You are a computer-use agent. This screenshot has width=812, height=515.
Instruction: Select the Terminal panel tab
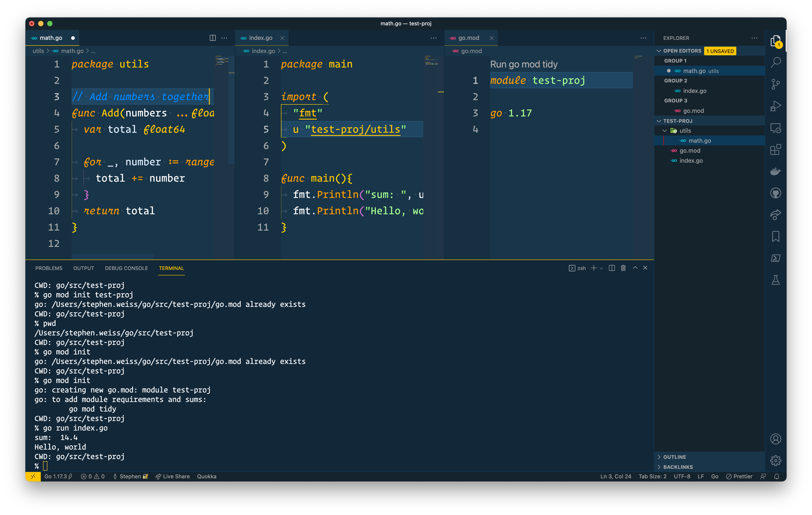point(171,268)
